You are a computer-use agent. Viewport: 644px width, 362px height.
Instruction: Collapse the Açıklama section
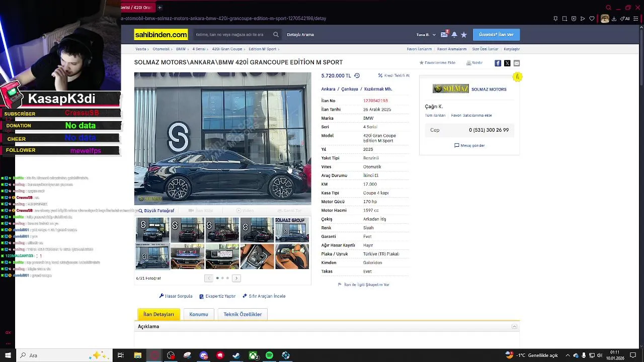point(514,327)
